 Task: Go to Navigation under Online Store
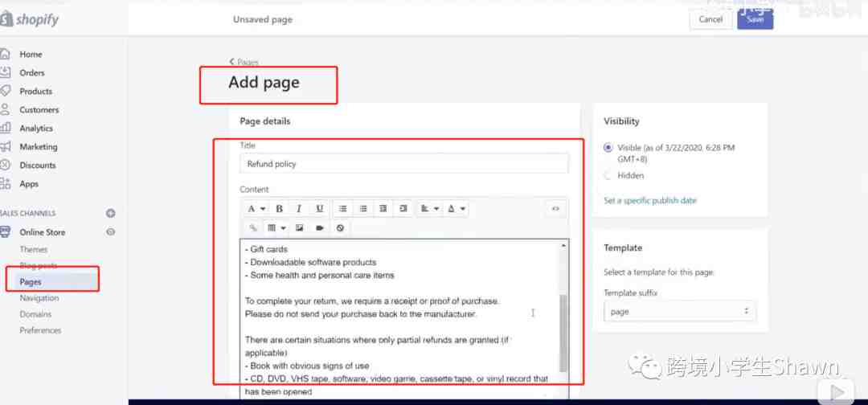coord(39,298)
